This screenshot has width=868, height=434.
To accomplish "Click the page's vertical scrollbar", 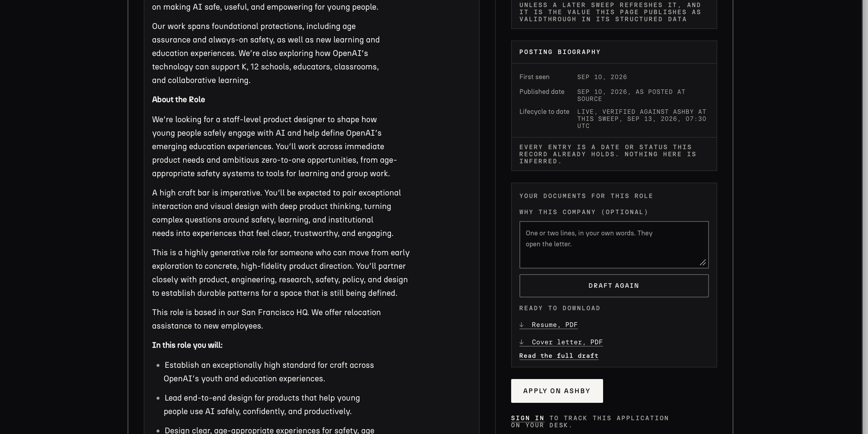I will (x=865, y=217).
